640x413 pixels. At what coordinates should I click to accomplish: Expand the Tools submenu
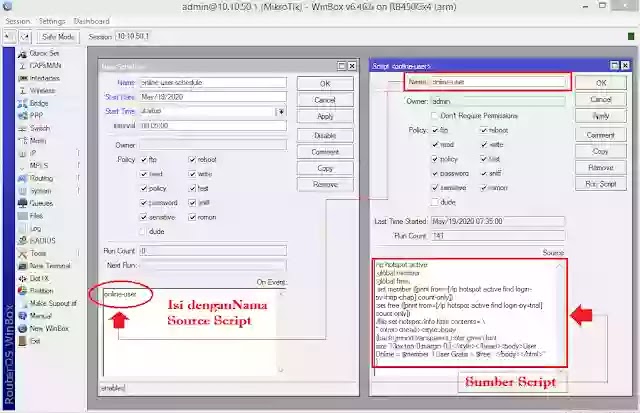[x=78, y=253]
